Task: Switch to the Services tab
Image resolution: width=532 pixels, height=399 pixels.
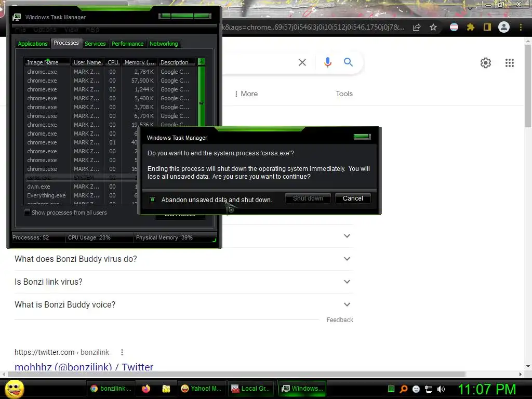Action: point(95,44)
